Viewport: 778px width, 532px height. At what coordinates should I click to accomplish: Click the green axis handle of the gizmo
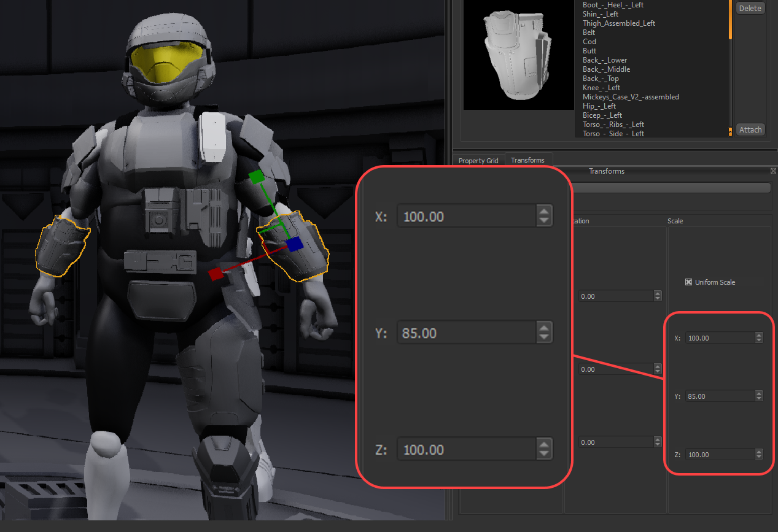pyautogui.click(x=256, y=177)
